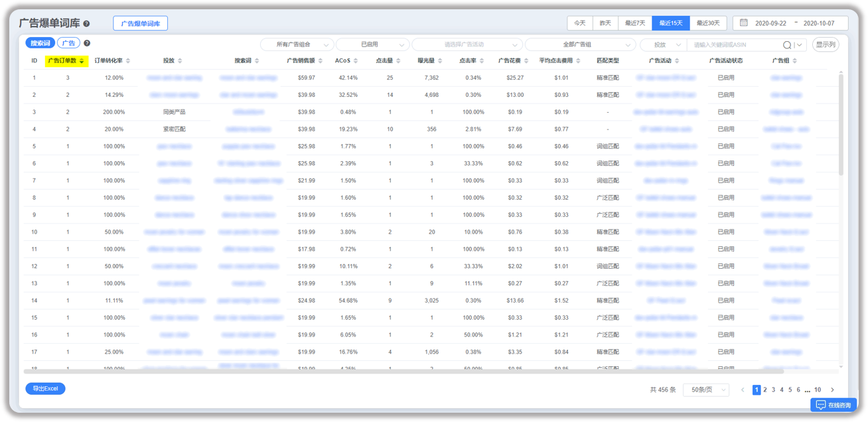Image resolution: width=868 pixels, height=422 pixels.
Task: Go to page 2 in pagination
Action: point(765,390)
